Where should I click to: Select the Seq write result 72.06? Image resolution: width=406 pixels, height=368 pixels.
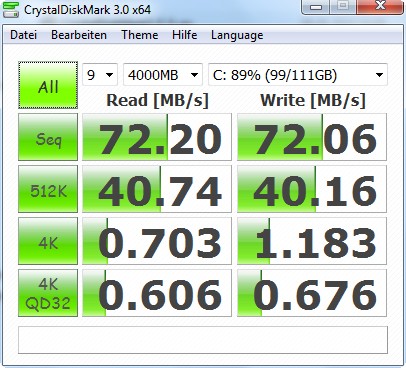[312, 137]
